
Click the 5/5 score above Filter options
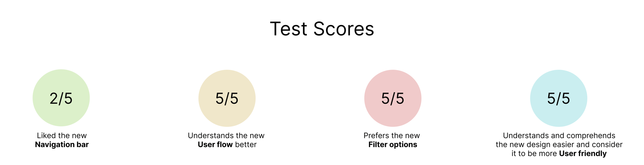click(x=393, y=98)
